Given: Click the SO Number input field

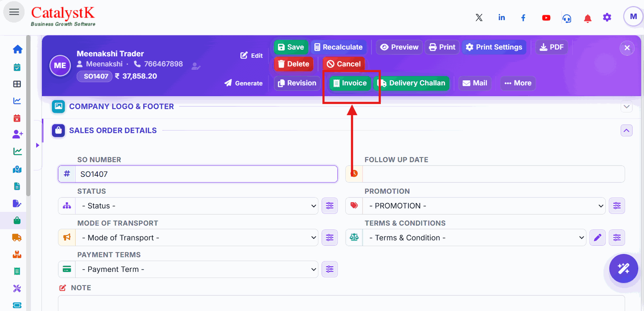Looking at the screenshot, I should pyautogui.click(x=206, y=174).
